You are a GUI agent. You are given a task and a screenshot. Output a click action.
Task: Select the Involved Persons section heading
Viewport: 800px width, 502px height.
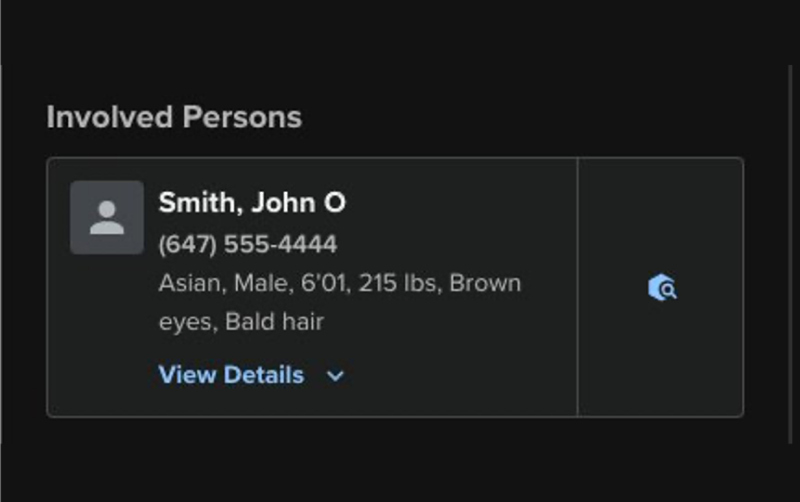174,117
